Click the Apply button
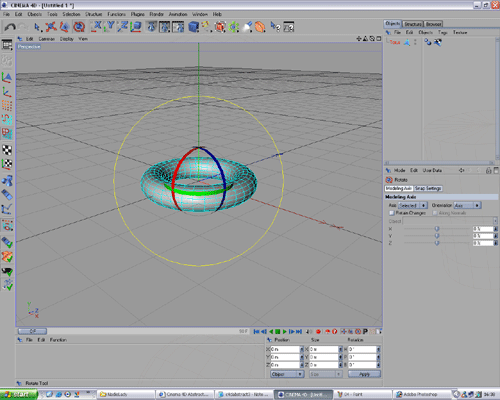This screenshot has width=500, height=400. pyautogui.click(x=364, y=374)
